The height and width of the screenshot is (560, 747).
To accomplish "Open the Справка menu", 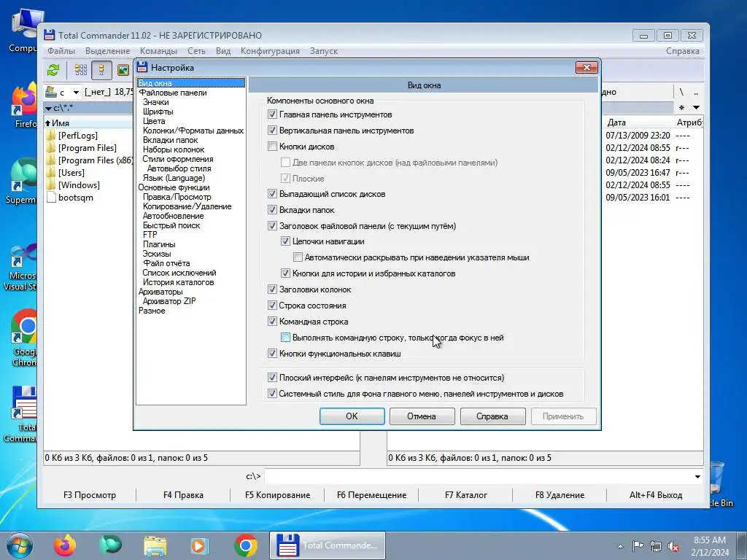I will [x=683, y=51].
